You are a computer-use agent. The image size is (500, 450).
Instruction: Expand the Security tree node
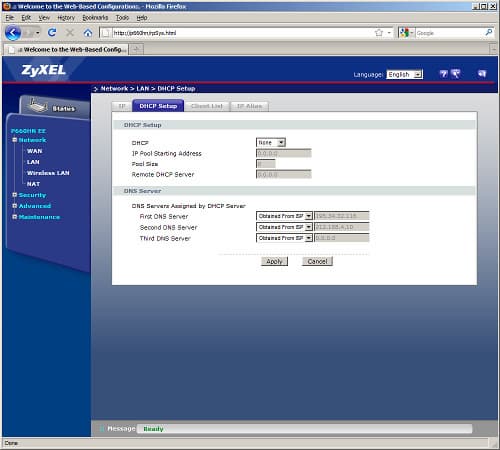14,195
